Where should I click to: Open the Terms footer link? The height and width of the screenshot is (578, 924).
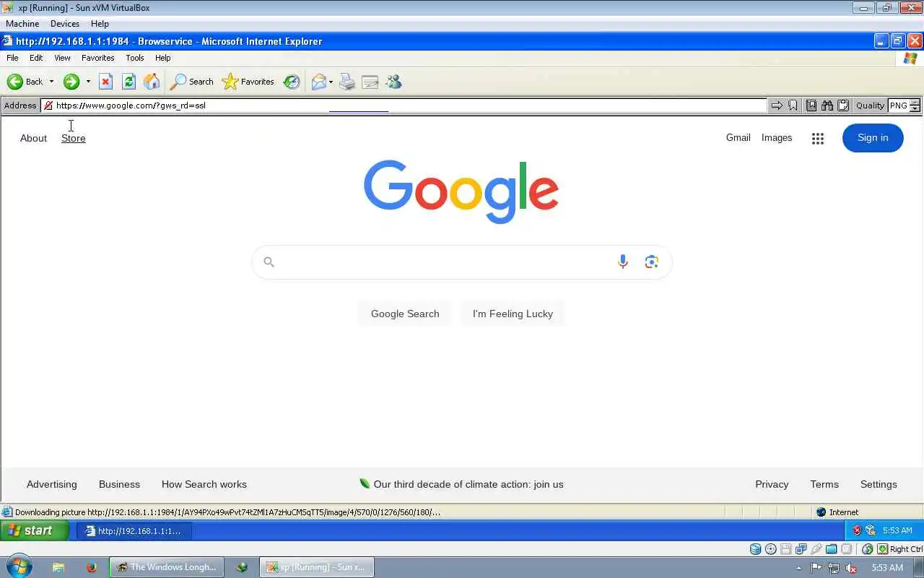click(824, 484)
